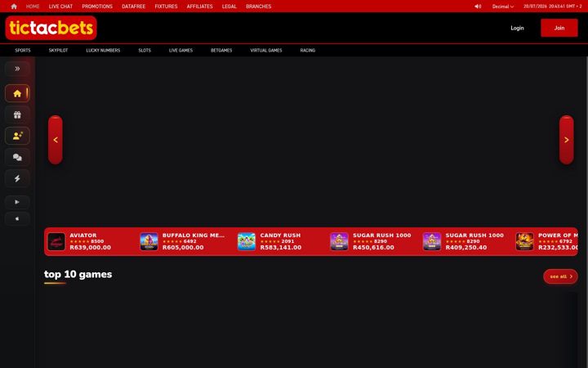Open the FIXTURES page

166,7
